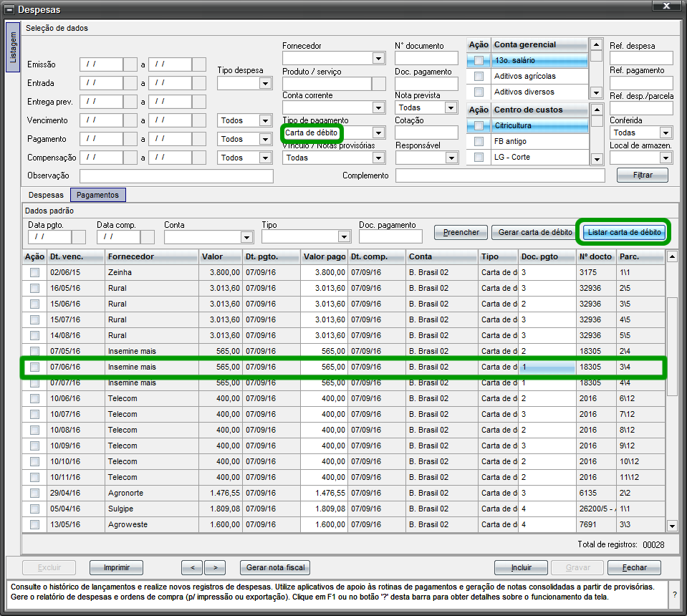Screen dimensions: 687x616
Task: Open the Nota prevista dropdown
Action: [451, 107]
